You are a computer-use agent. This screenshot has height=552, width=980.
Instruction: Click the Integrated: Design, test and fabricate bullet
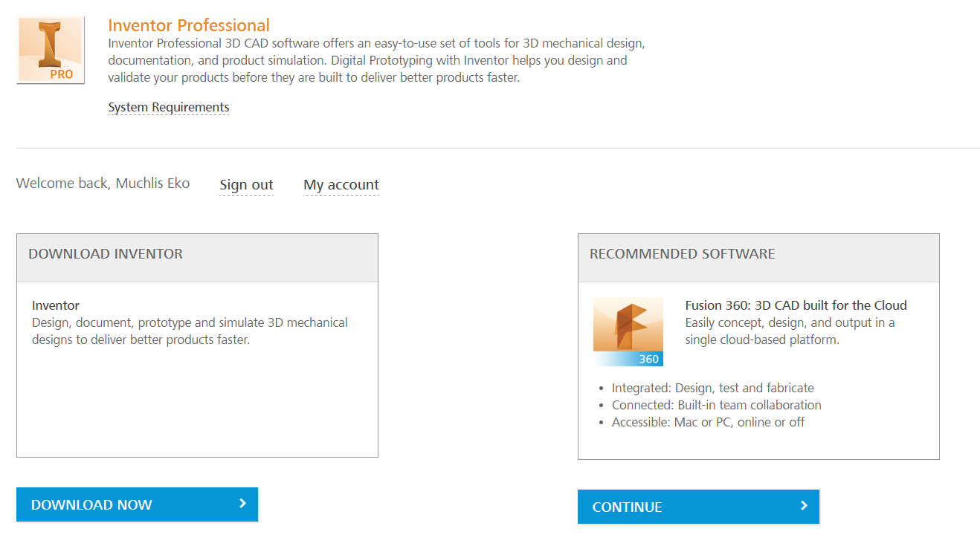(712, 387)
